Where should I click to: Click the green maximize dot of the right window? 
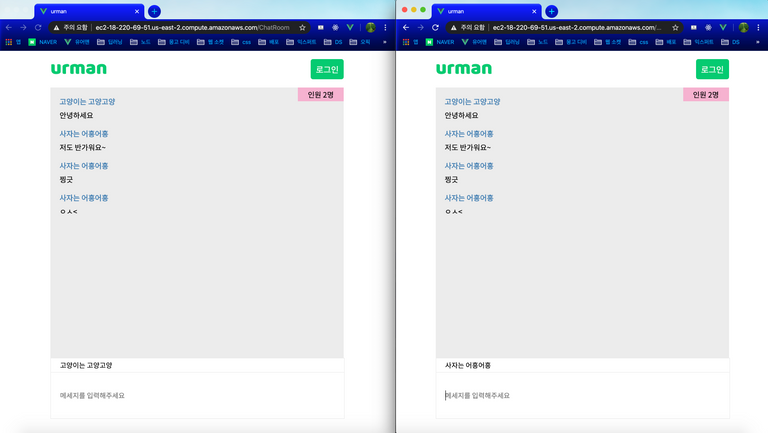coord(423,10)
